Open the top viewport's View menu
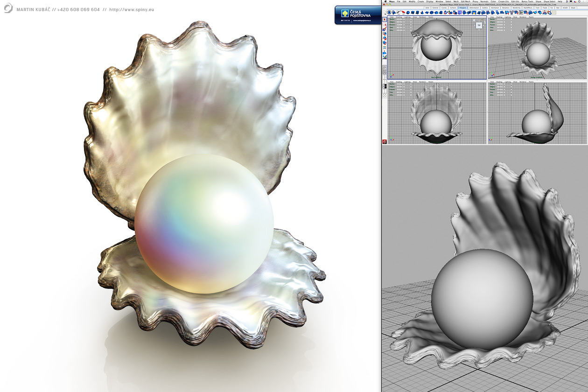The width and height of the screenshot is (588, 392). click(x=392, y=17)
